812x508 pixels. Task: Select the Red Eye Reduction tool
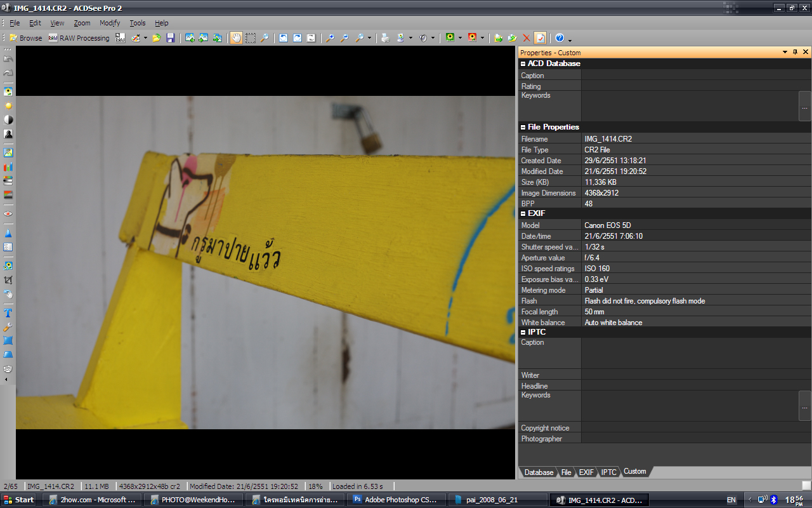pos(8,214)
